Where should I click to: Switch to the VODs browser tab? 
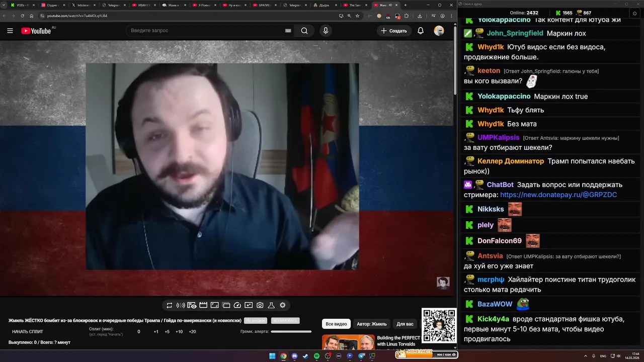(x=23, y=5)
